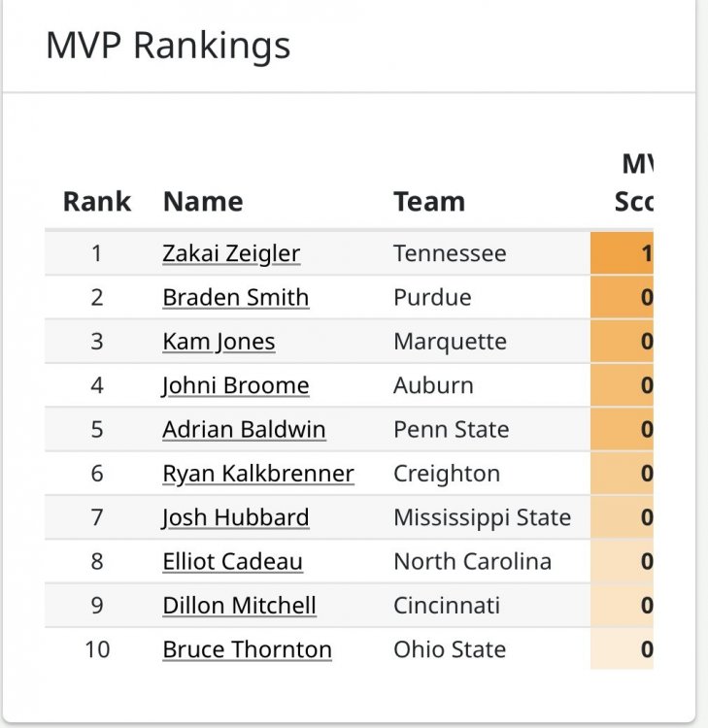
Task: Open Adrian Baldwin's profile link
Action: (244, 429)
